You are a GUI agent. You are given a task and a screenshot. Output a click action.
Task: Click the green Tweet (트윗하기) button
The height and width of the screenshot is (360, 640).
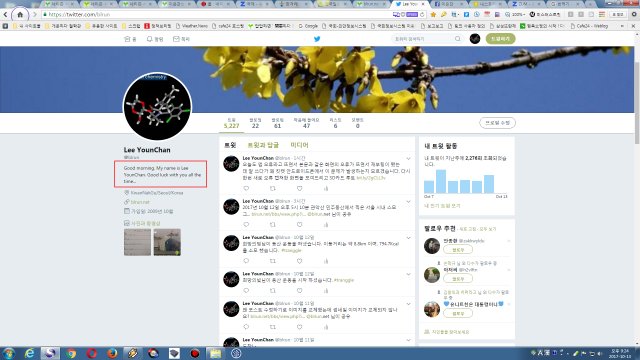coord(500,39)
